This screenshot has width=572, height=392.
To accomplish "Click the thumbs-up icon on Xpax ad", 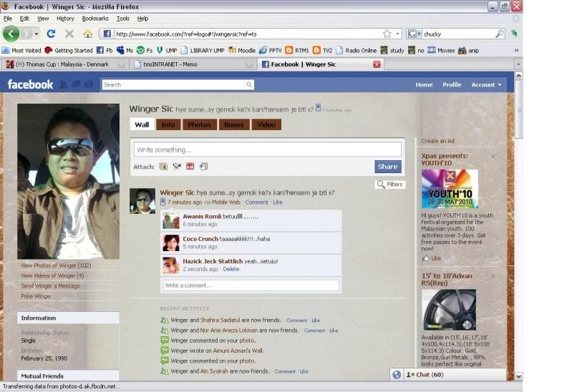I will (x=425, y=258).
